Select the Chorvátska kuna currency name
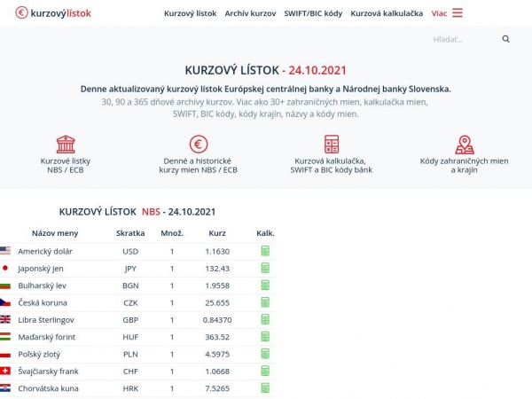 (x=48, y=388)
